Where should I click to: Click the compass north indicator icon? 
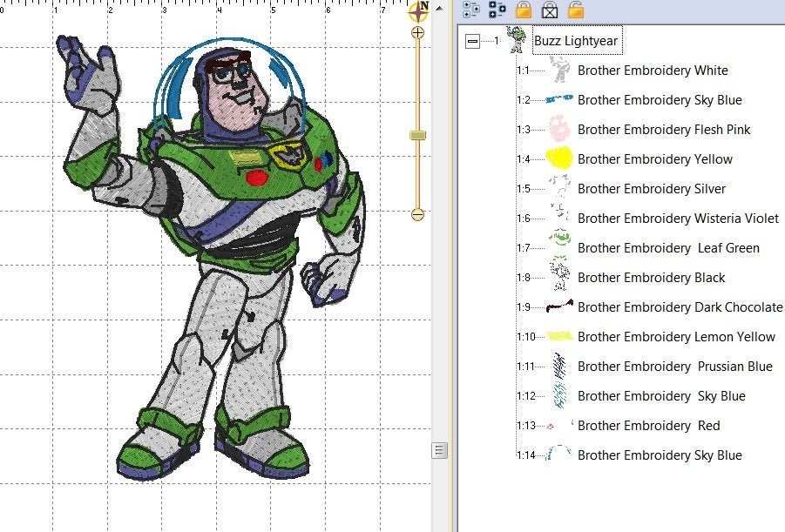[x=418, y=11]
